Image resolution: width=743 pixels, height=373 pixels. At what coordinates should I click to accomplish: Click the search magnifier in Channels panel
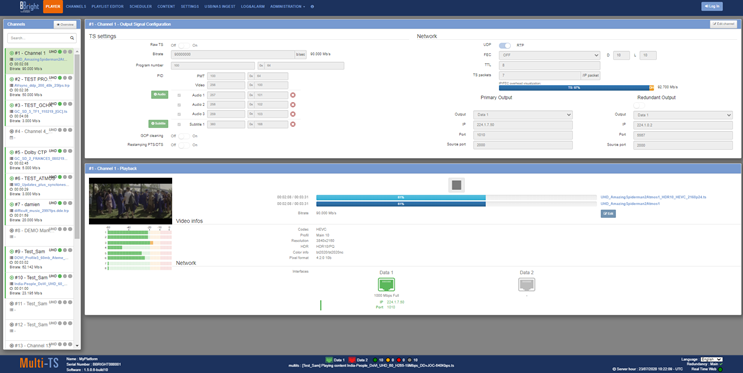tap(72, 38)
